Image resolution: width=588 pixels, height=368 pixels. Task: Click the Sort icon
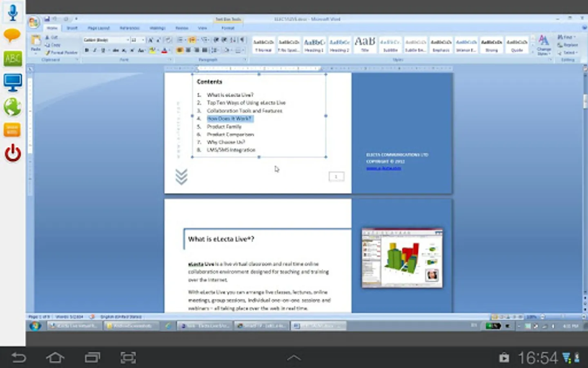233,40
